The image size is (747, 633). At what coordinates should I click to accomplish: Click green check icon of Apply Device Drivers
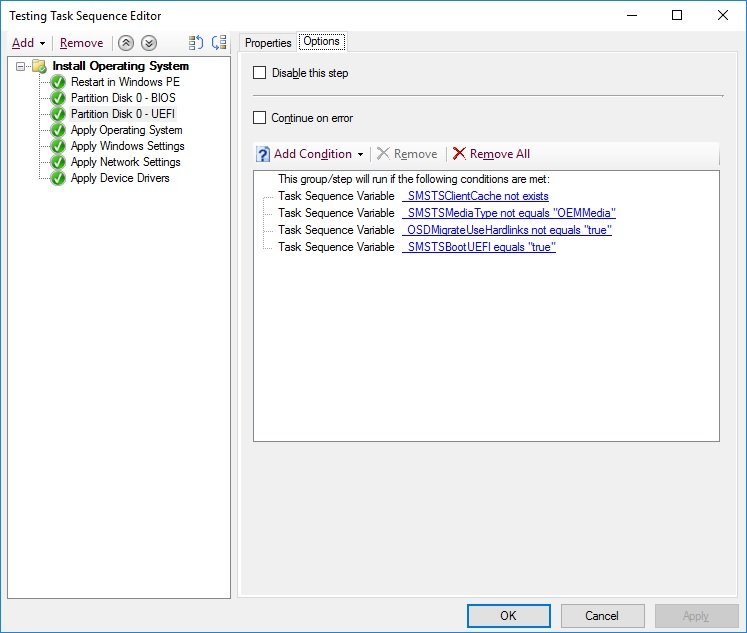pyautogui.click(x=58, y=178)
